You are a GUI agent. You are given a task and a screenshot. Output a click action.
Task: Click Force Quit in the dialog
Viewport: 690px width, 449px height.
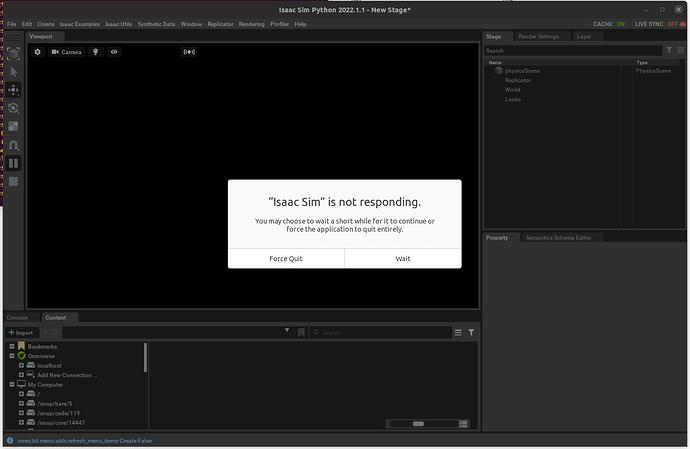click(x=286, y=258)
